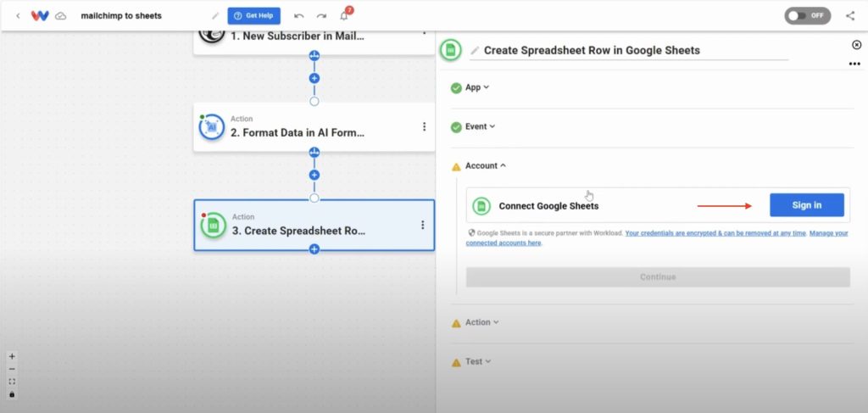Click the Connect Google Sheets label
Screen dimensions: 868x413
pyautogui.click(x=548, y=206)
